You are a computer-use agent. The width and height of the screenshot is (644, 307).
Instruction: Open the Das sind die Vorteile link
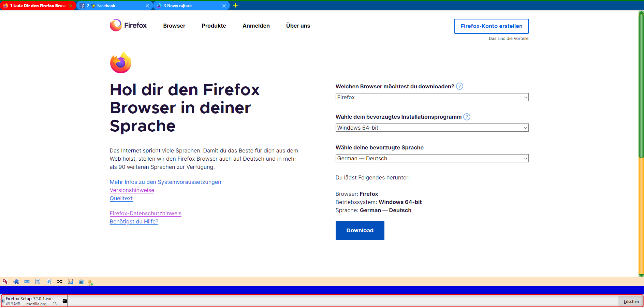pyautogui.click(x=509, y=39)
